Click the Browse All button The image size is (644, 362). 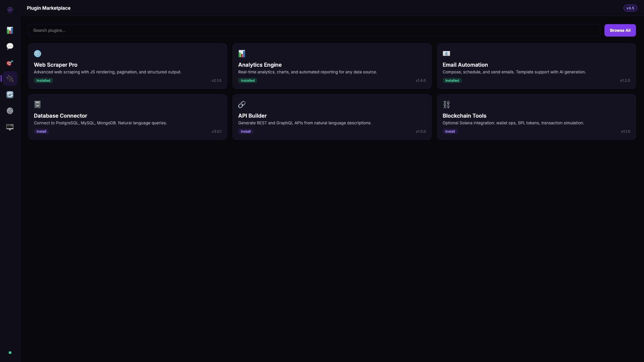[620, 31]
